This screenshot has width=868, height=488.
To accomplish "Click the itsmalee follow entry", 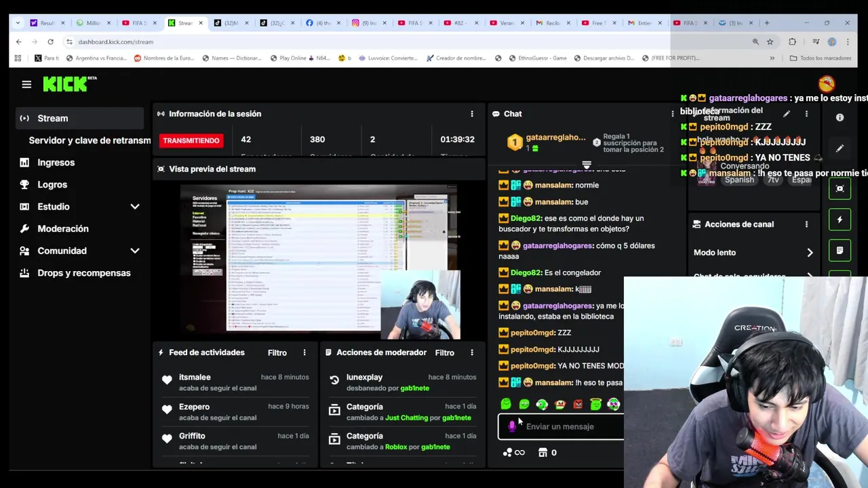I will [234, 382].
